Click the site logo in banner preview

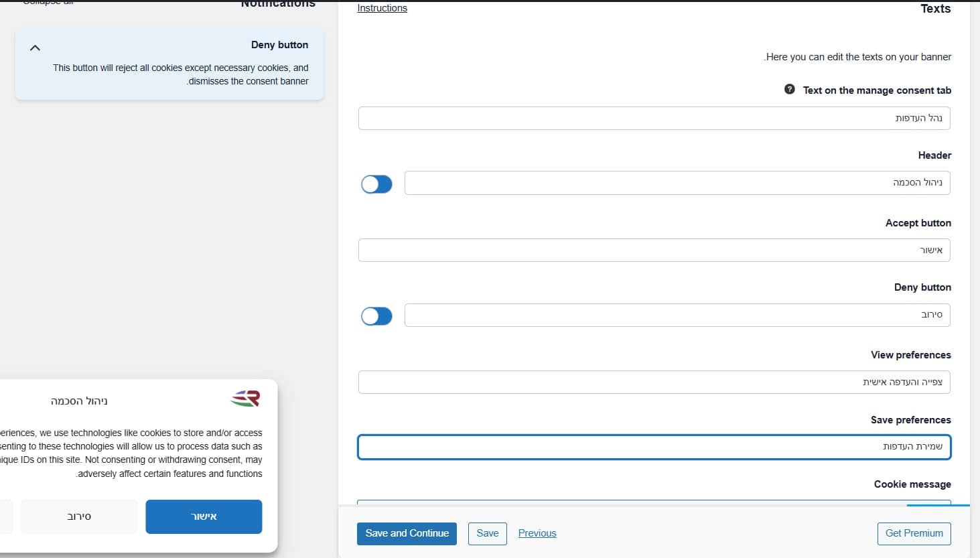pyautogui.click(x=245, y=399)
